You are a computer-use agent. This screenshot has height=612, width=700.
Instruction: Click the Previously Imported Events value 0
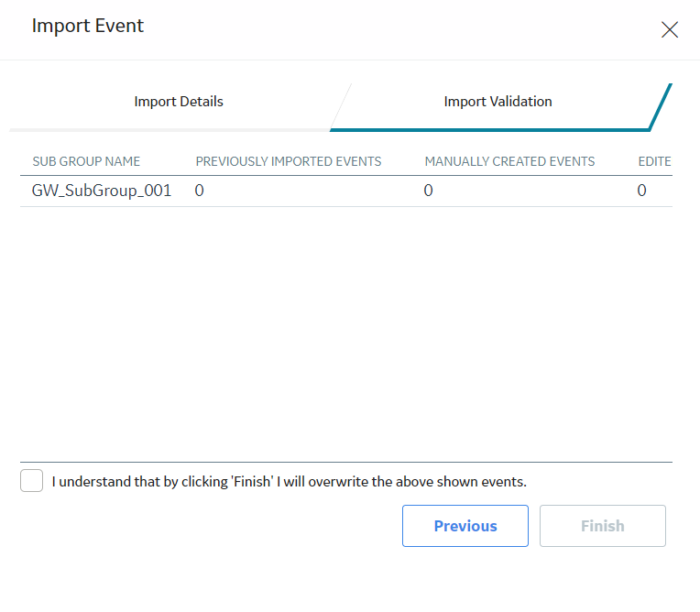(199, 191)
